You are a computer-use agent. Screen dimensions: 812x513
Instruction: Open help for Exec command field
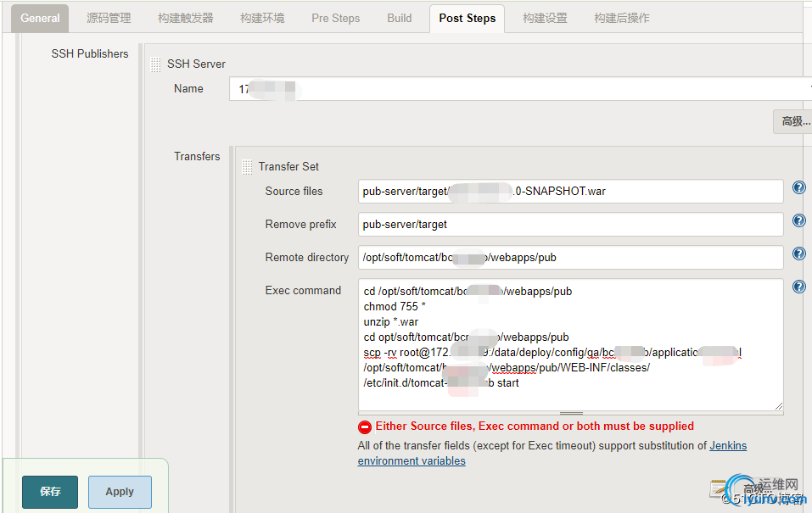pyautogui.click(x=799, y=287)
